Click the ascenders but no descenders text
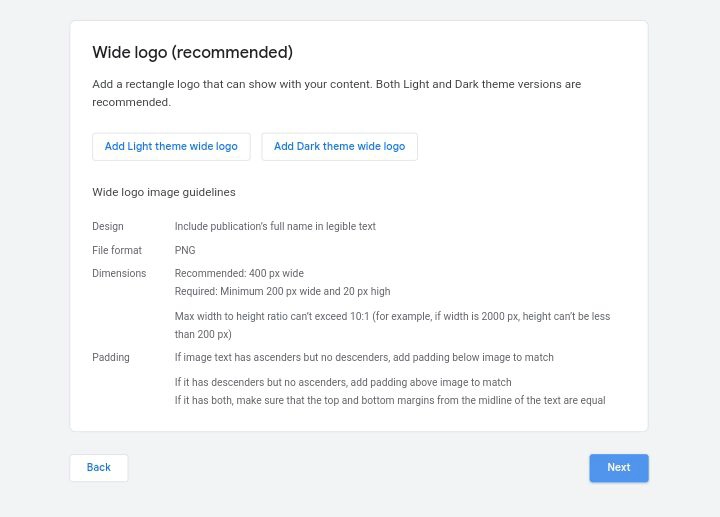Viewport: 720px width, 517px height. [363, 357]
